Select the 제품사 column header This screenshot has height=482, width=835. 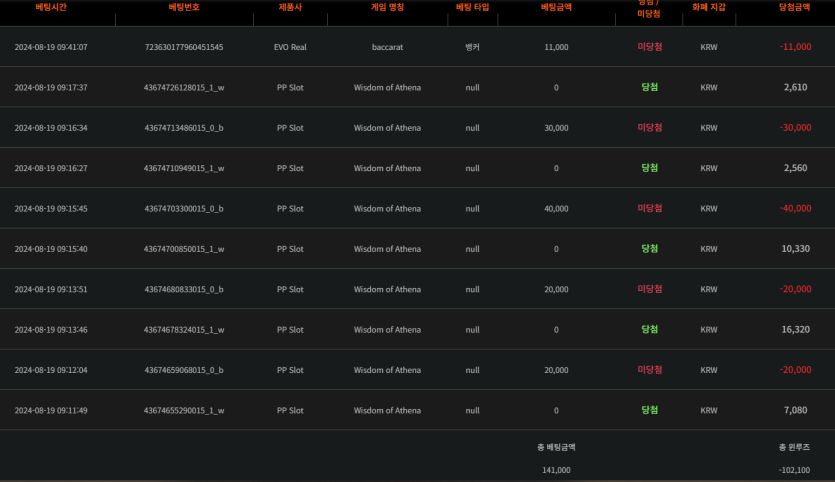(x=290, y=7)
